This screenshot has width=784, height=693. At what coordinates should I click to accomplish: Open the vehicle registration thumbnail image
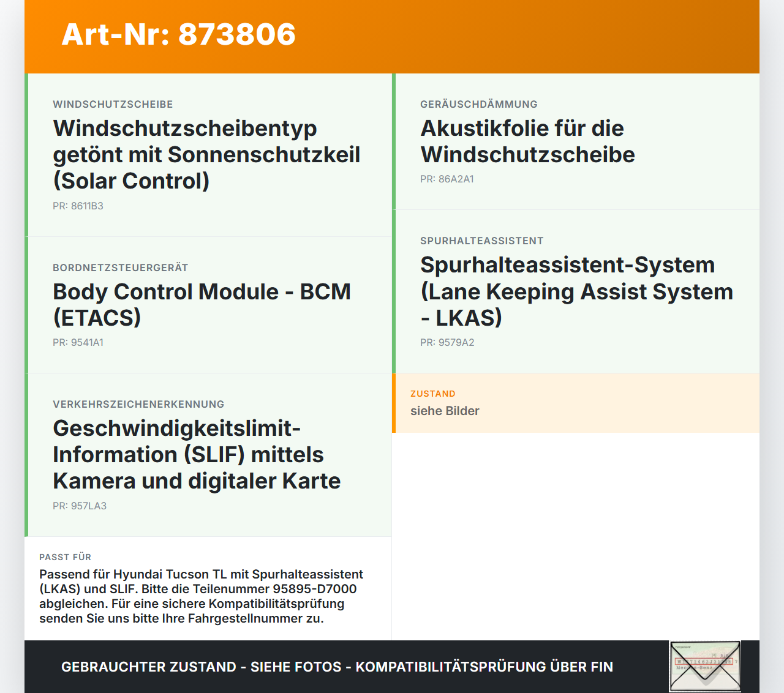(x=705, y=666)
